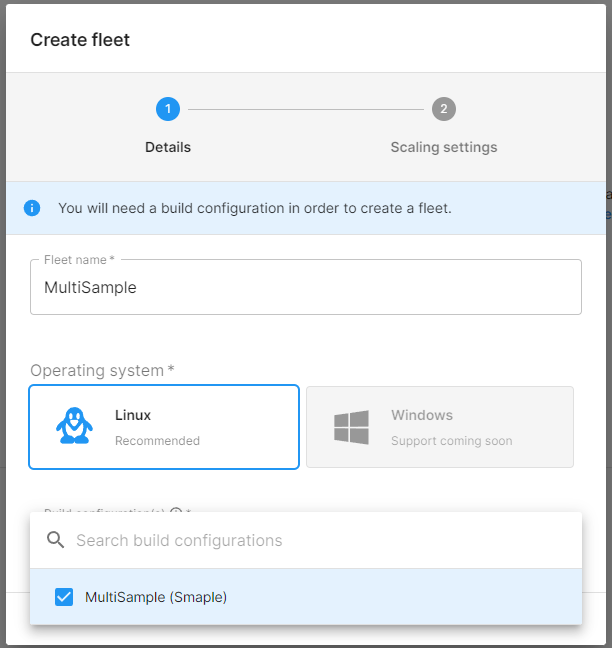
Task: Click the 'Support coming soon' Windows caption
Action: click(x=452, y=441)
